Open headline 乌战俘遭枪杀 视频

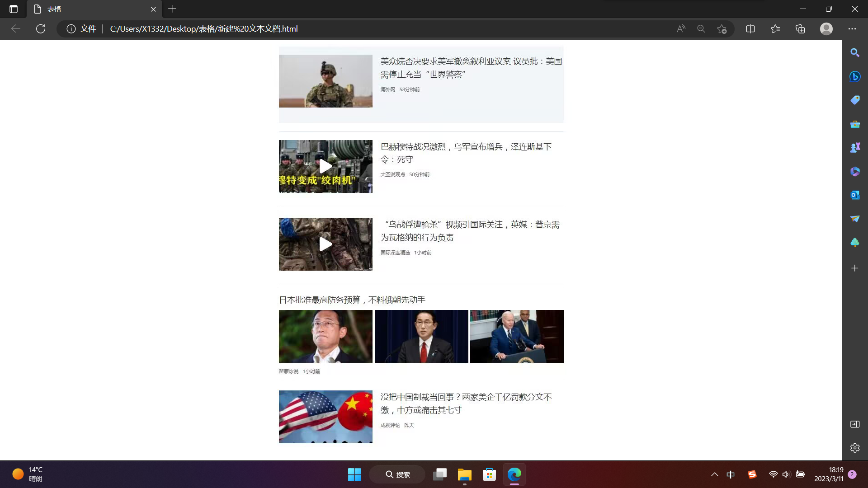click(470, 231)
